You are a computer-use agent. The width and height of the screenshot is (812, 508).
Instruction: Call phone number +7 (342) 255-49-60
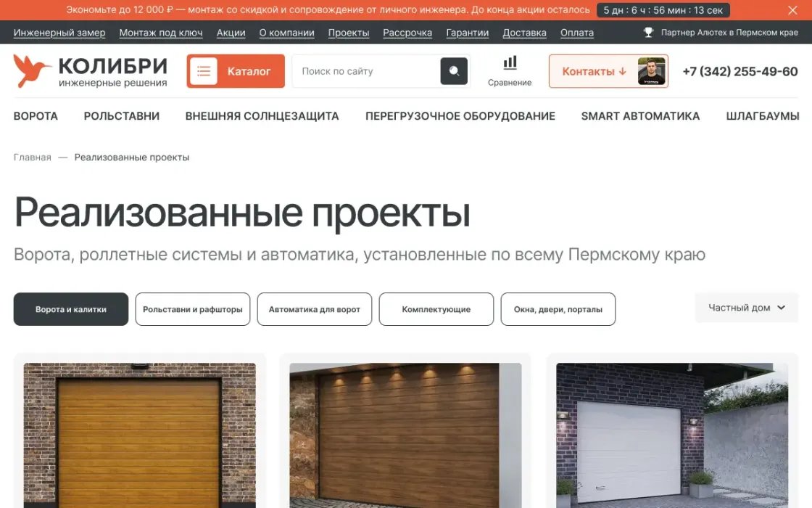tap(740, 72)
